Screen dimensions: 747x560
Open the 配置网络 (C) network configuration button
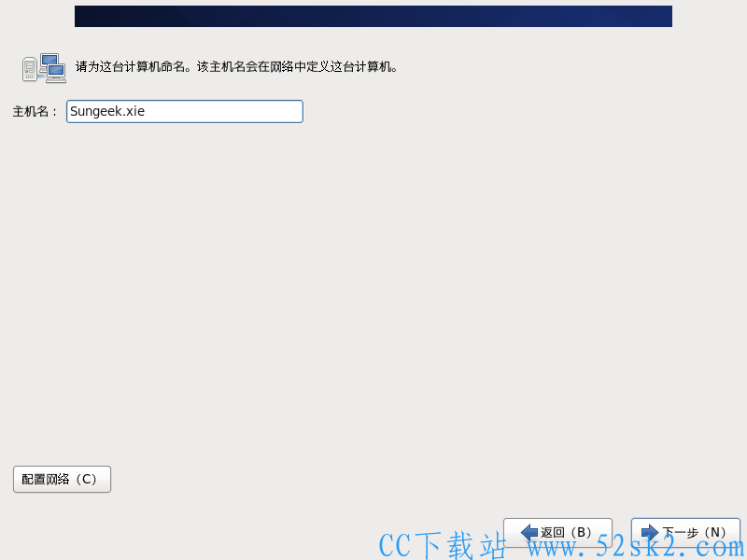[x=62, y=479]
